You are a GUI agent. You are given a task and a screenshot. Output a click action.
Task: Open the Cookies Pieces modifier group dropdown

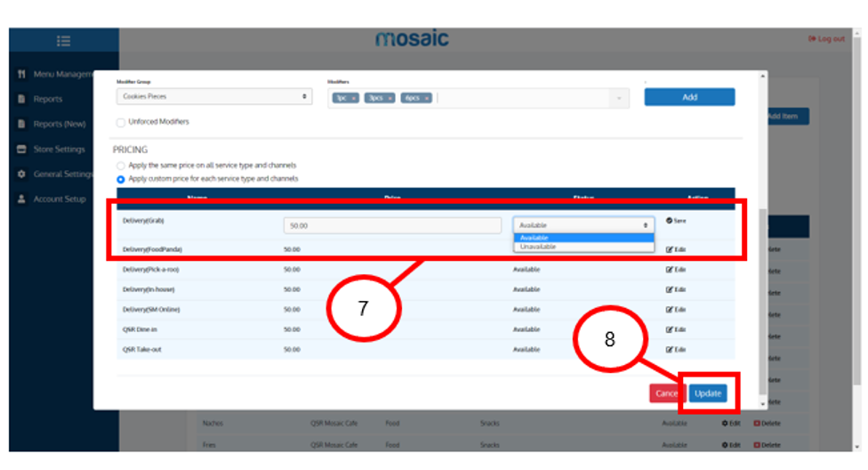tap(214, 96)
